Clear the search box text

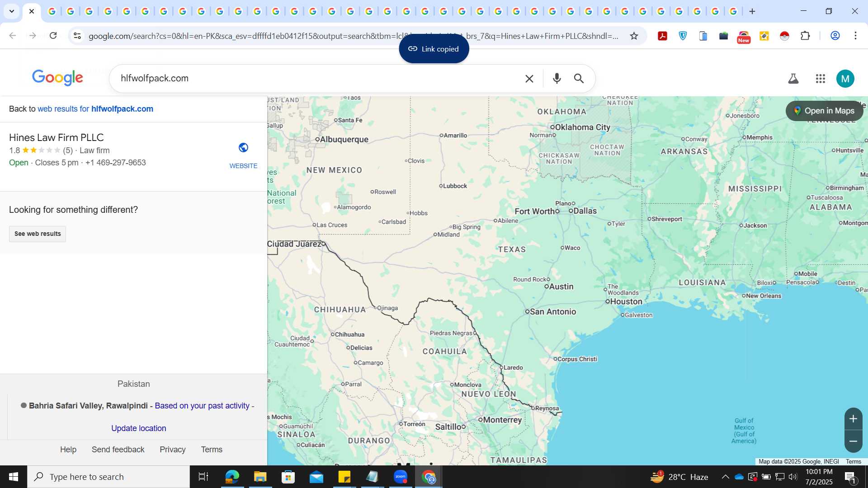click(x=529, y=79)
